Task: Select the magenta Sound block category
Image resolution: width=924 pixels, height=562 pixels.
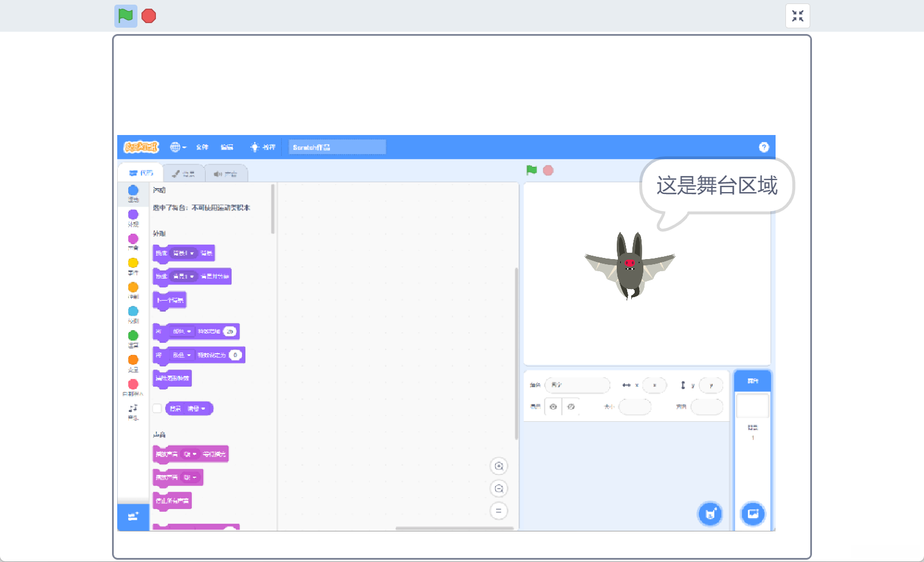Action: 133,242
